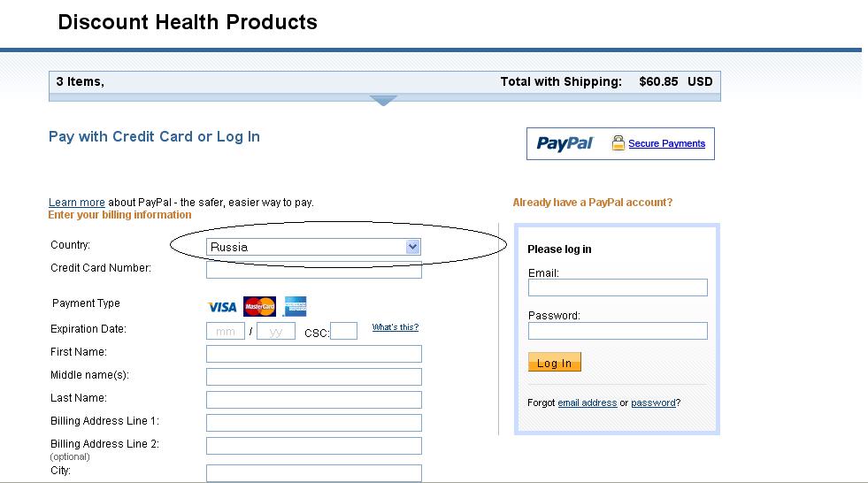Screen dimensions: 868x483
Task: Click the What's this? CSC link
Action: pos(396,327)
